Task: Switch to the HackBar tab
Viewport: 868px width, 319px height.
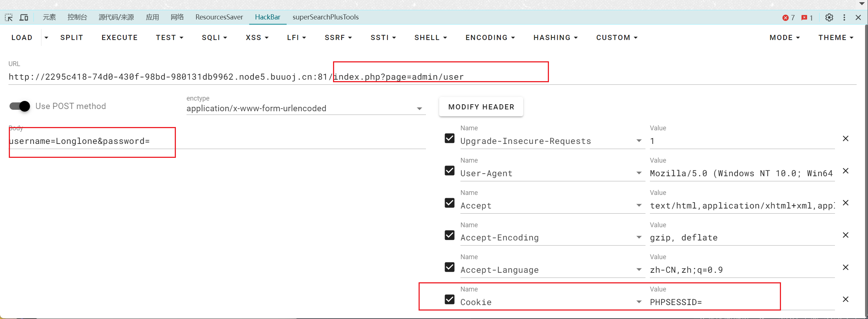Action: pyautogui.click(x=267, y=17)
